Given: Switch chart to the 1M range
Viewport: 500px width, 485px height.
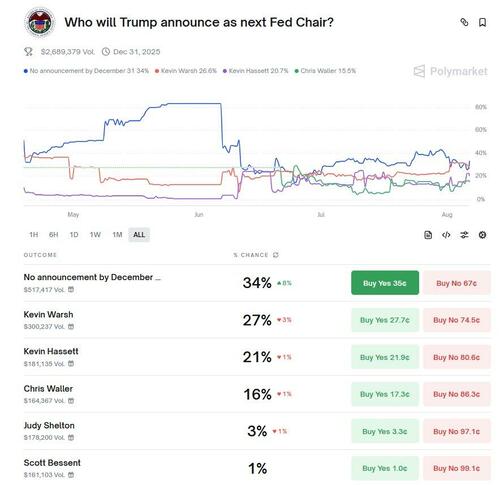Looking at the screenshot, I should click(117, 235).
